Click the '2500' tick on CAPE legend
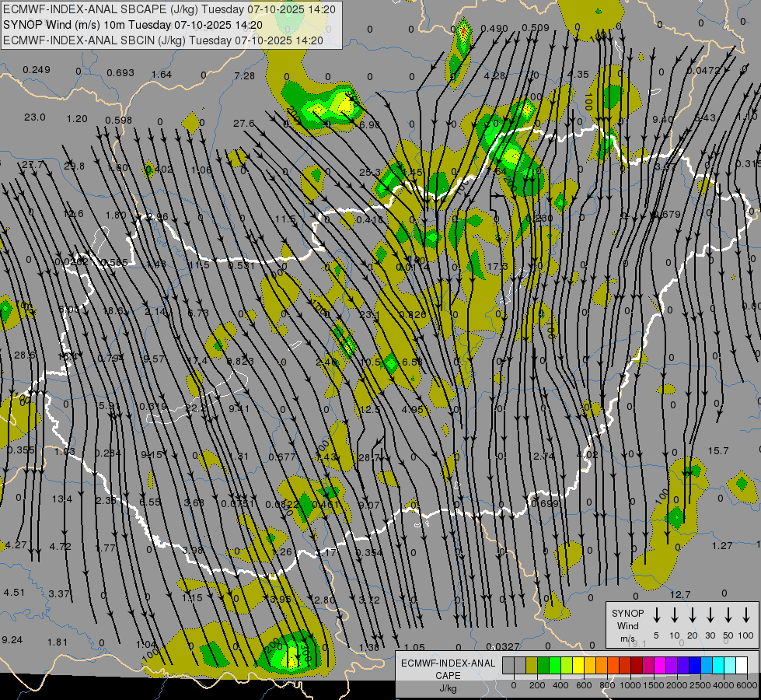 [x=700, y=685]
